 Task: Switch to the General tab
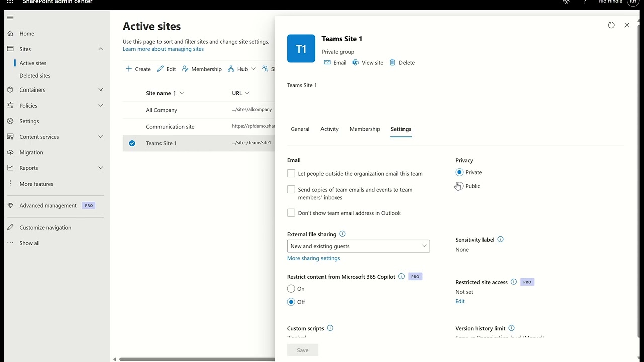300,129
